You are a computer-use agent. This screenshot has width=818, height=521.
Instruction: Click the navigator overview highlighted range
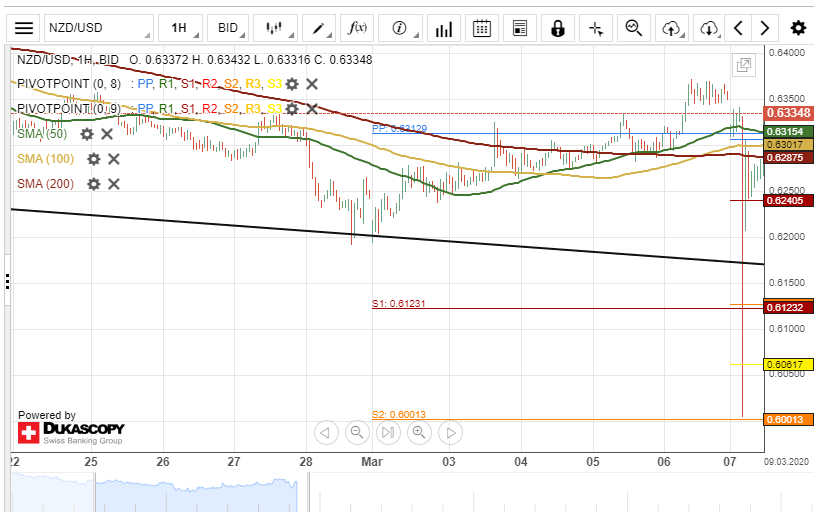(x=197, y=493)
